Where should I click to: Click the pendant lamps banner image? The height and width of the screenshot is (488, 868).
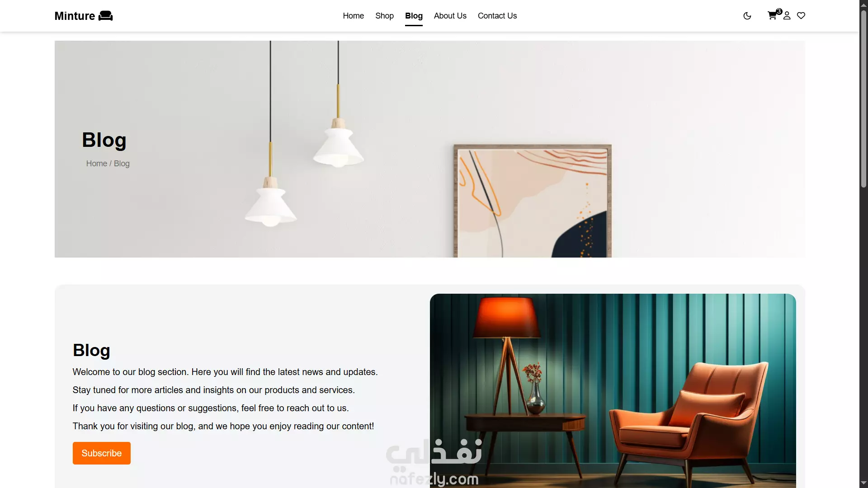[429, 149]
